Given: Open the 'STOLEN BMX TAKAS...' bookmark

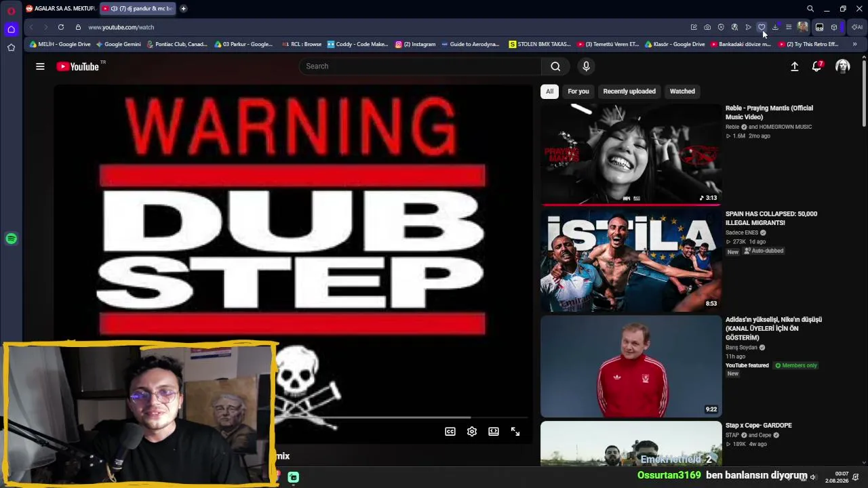Looking at the screenshot, I should click(540, 45).
